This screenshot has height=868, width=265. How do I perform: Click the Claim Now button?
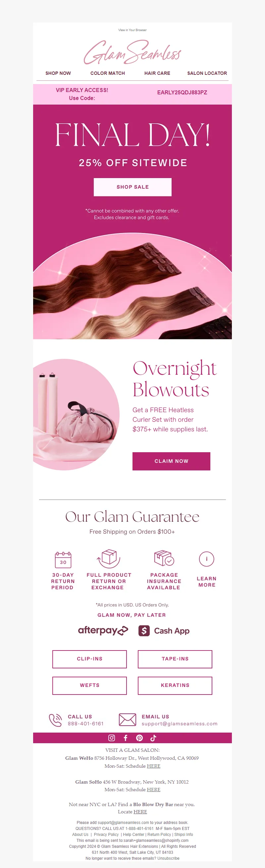[x=171, y=461]
